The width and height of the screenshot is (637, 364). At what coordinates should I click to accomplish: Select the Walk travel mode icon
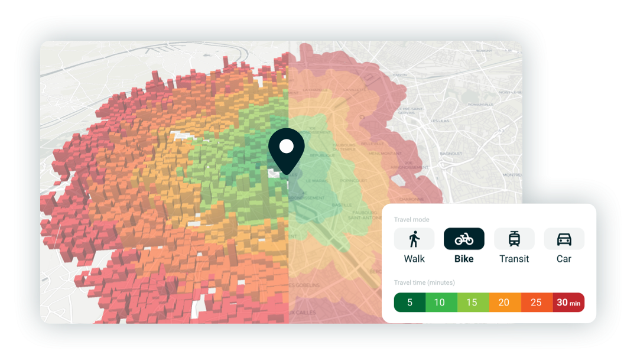click(414, 239)
